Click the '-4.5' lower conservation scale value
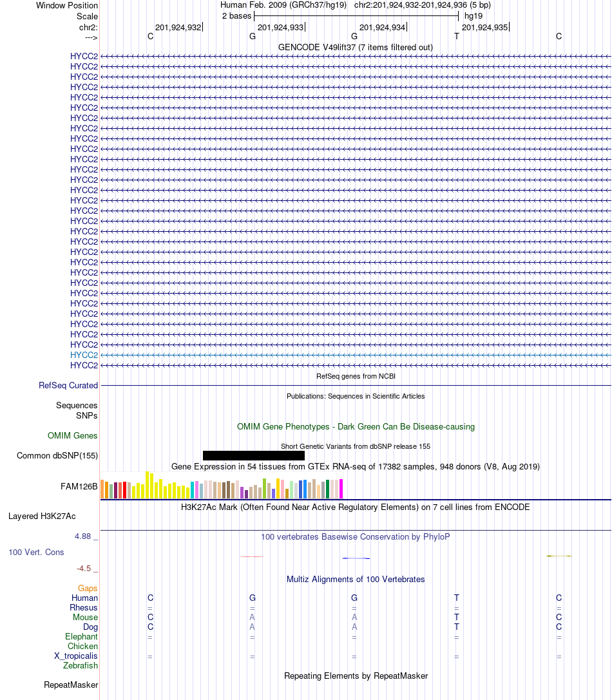Screen dimensions: 612x700 click(x=84, y=569)
